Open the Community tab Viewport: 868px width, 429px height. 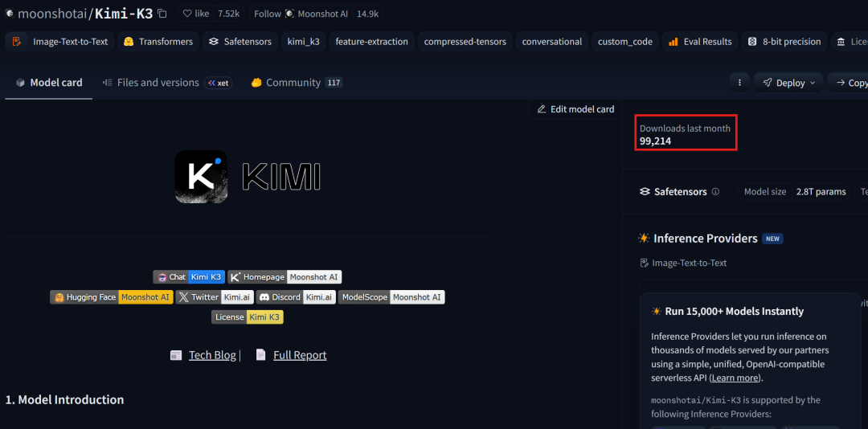[297, 83]
